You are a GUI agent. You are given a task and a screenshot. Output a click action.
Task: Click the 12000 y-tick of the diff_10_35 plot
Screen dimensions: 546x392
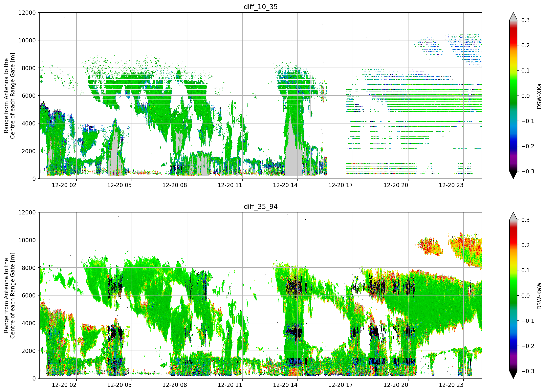pyautogui.click(x=27, y=13)
